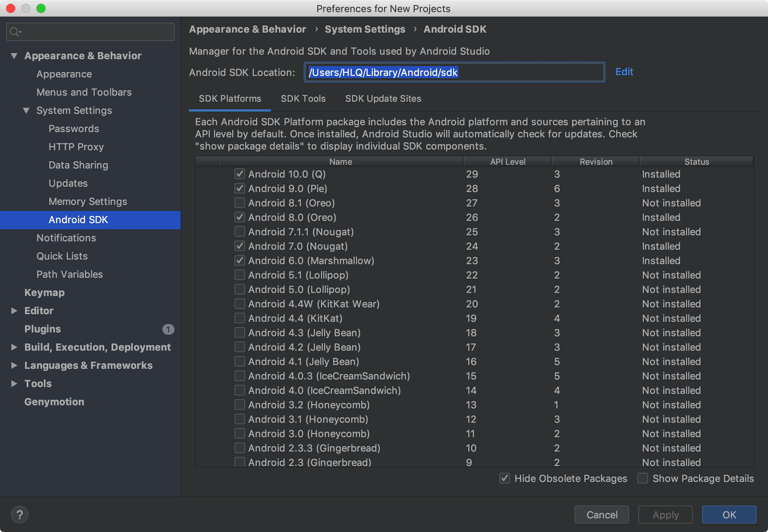Check Android 5.0 (Lollipop) checkbox
Viewport: 768px width, 532px height.
click(240, 290)
